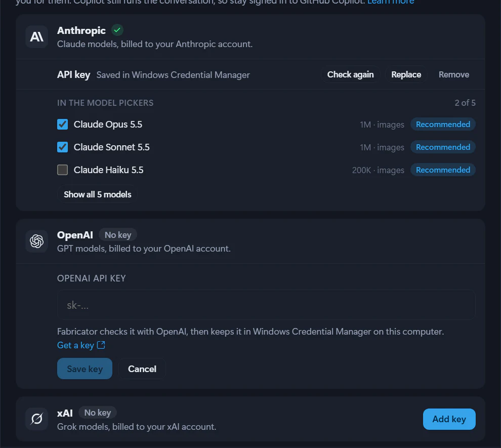The width and height of the screenshot is (501, 448).
Task: Click the OpenAI provider title
Action: pyautogui.click(x=75, y=235)
